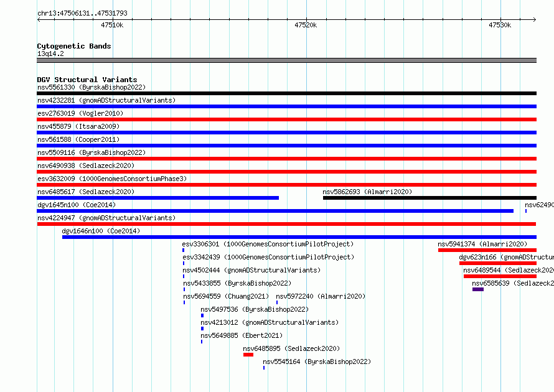Click the nsv4213012 (gnomADStructuralVariants) label
Screen dimensions: 554x392
tap(270, 322)
